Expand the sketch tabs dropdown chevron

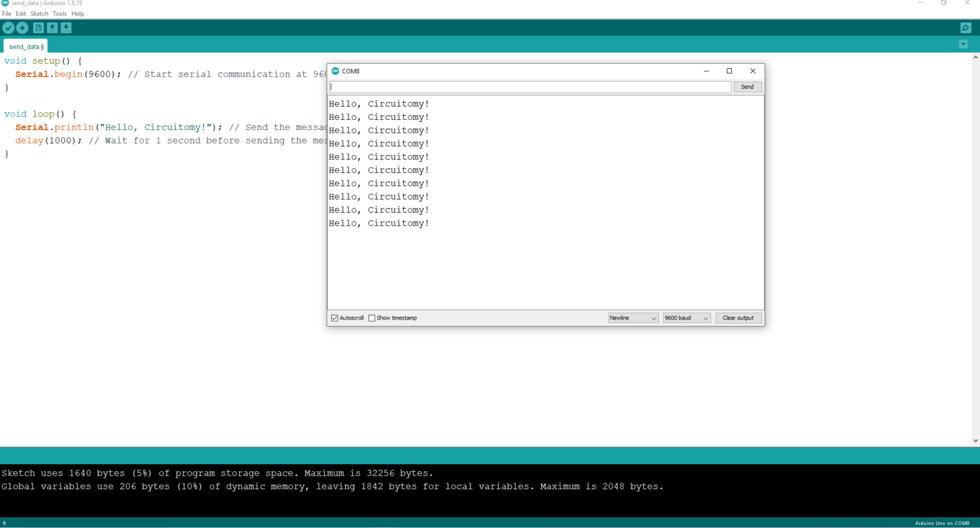click(963, 44)
